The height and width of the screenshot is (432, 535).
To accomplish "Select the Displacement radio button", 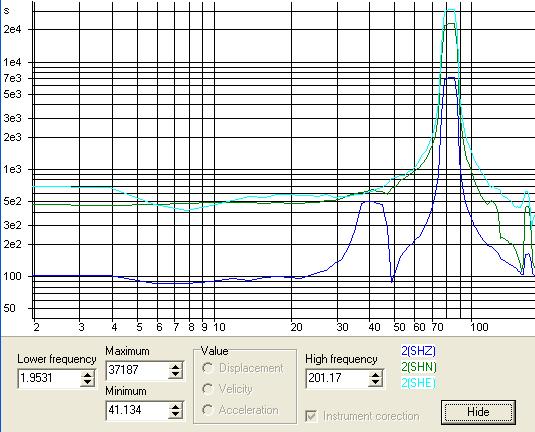I will 208,368.
